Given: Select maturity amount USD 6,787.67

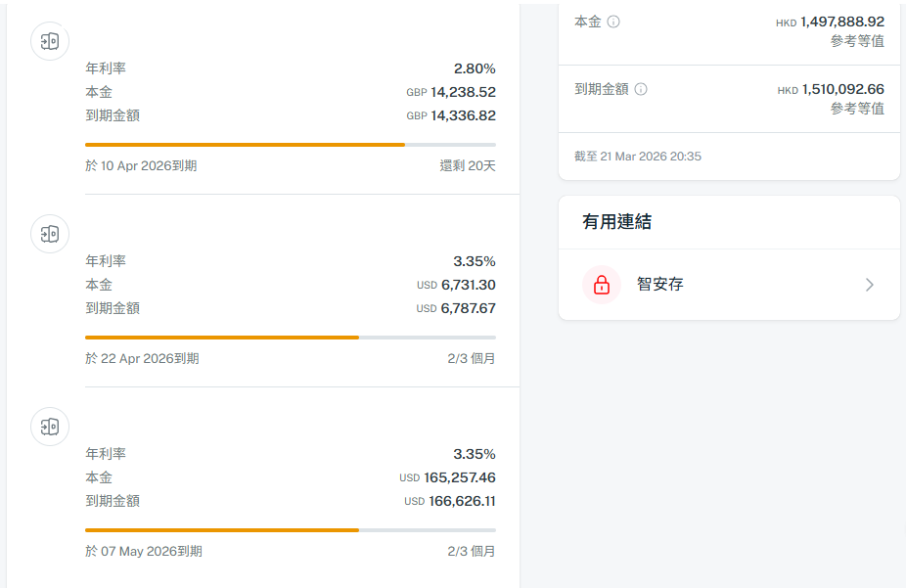Looking at the screenshot, I should [456, 308].
